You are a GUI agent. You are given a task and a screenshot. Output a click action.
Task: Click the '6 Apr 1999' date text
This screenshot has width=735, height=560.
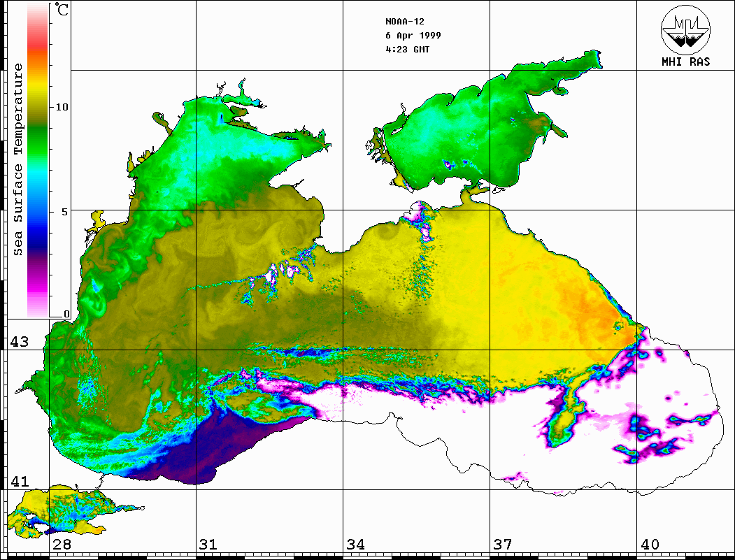click(413, 36)
